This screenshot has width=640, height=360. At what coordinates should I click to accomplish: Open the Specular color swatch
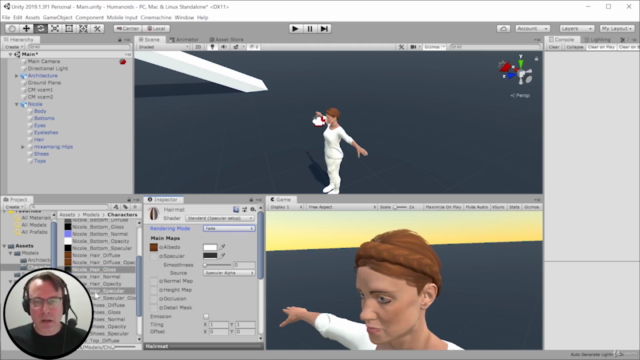[x=210, y=256]
